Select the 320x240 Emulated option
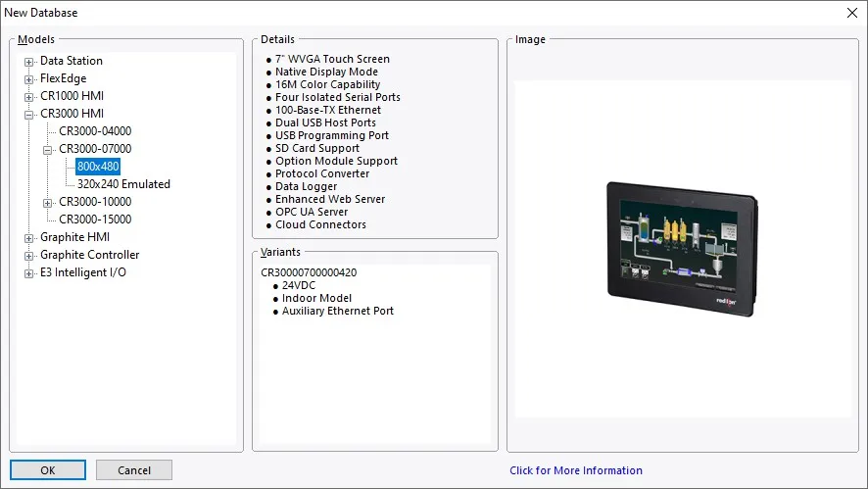This screenshot has width=868, height=489. tap(123, 184)
